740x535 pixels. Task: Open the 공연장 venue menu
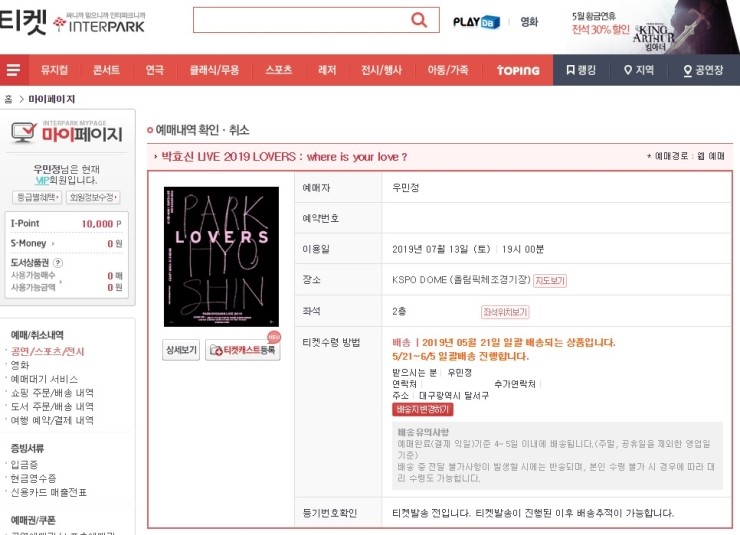[x=703, y=70]
